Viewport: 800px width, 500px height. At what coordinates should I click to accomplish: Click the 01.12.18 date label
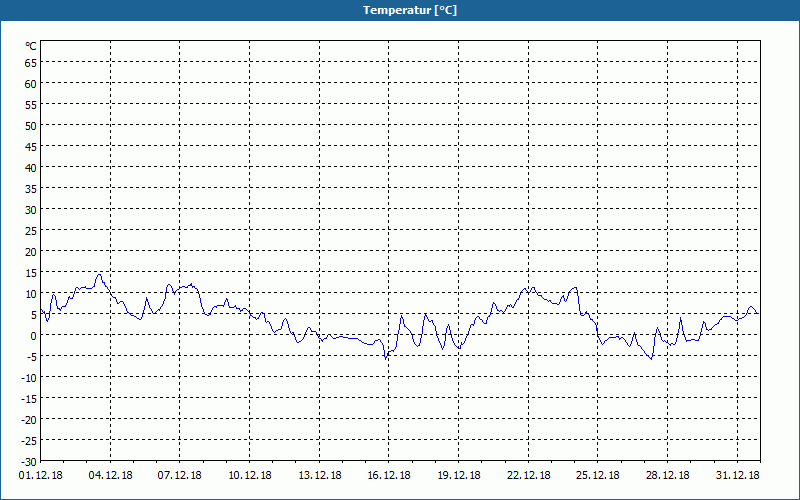[41, 475]
